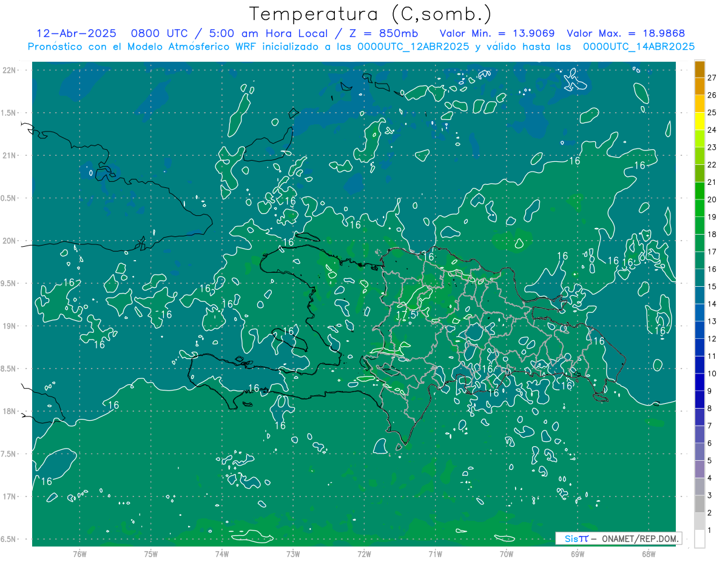Click the "75W" longitude axis label
Viewport: 728px width, 562px height.
point(150,553)
